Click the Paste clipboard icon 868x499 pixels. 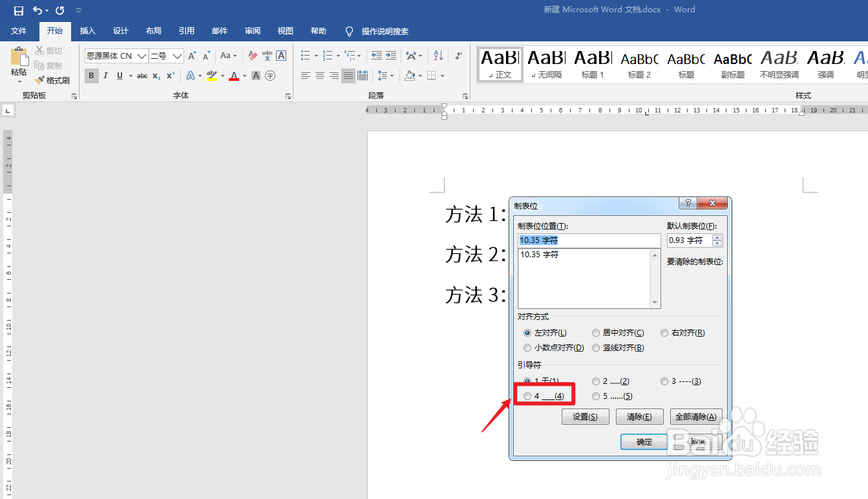pos(19,56)
